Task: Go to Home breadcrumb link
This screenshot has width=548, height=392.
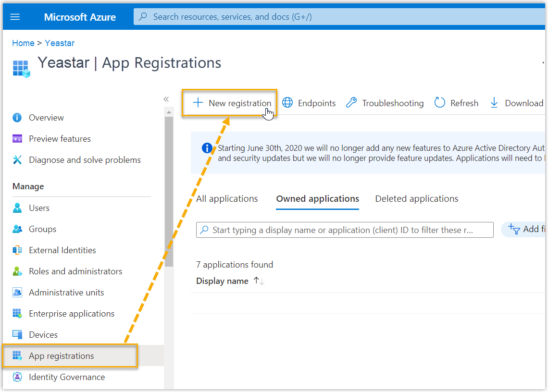Action: pyautogui.click(x=23, y=43)
